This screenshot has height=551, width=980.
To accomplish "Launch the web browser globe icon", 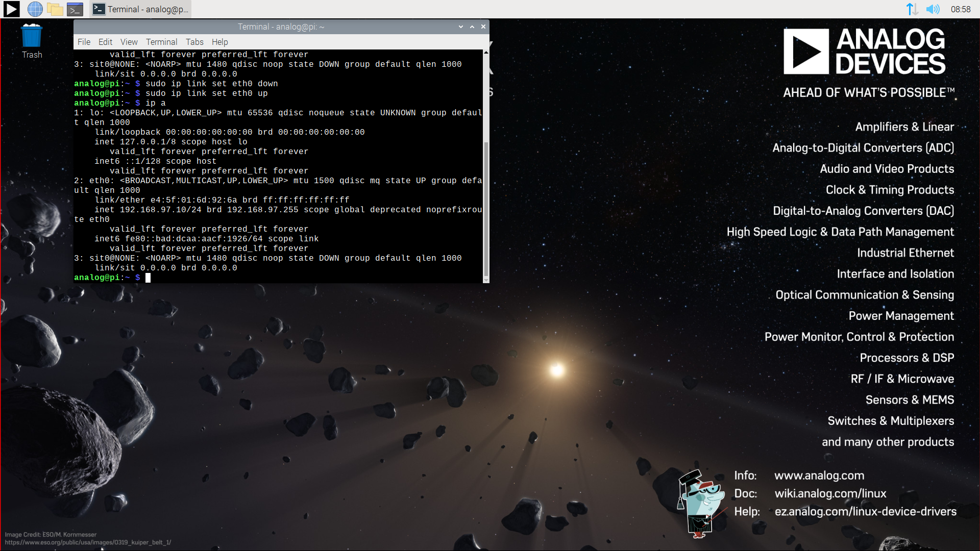I will click(x=35, y=9).
